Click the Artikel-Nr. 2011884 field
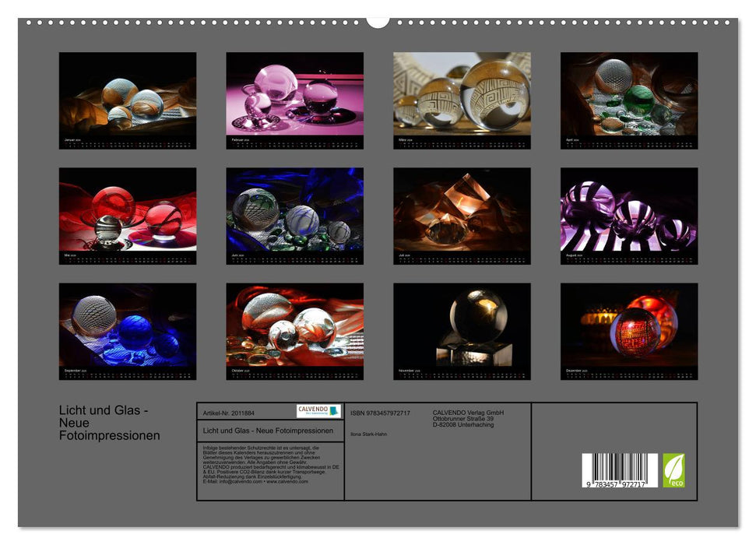 [x=230, y=411]
